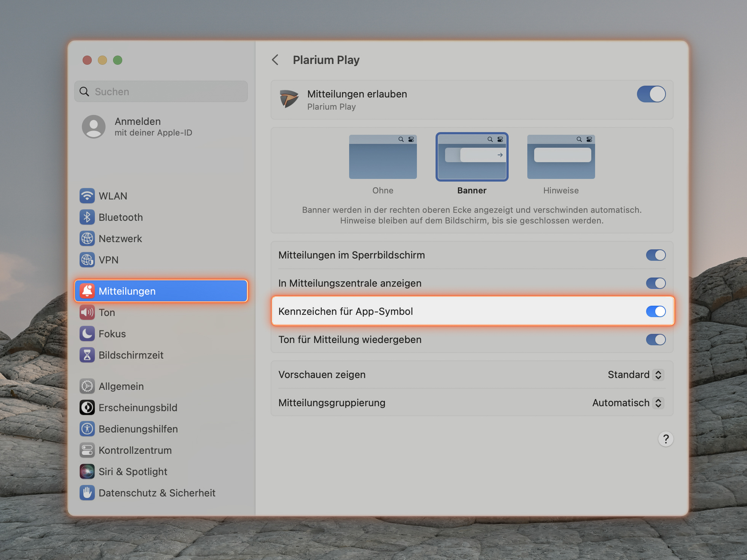Click the Hinweise label under thumbnail
Image resolution: width=747 pixels, height=560 pixels.
(x=561, y=191)
